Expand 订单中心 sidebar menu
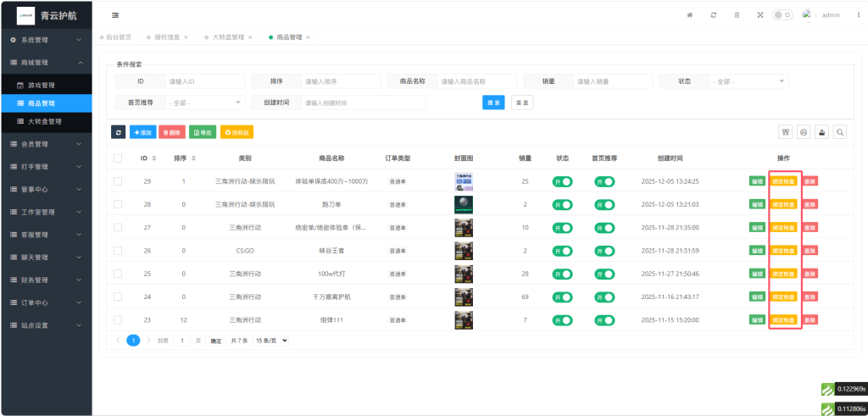868x416 pixels. click(47, 302)
